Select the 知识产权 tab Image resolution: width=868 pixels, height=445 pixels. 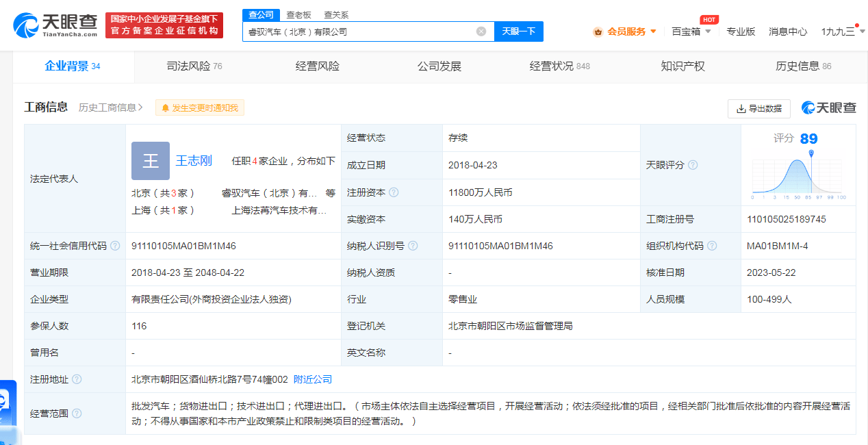(682, 66)
